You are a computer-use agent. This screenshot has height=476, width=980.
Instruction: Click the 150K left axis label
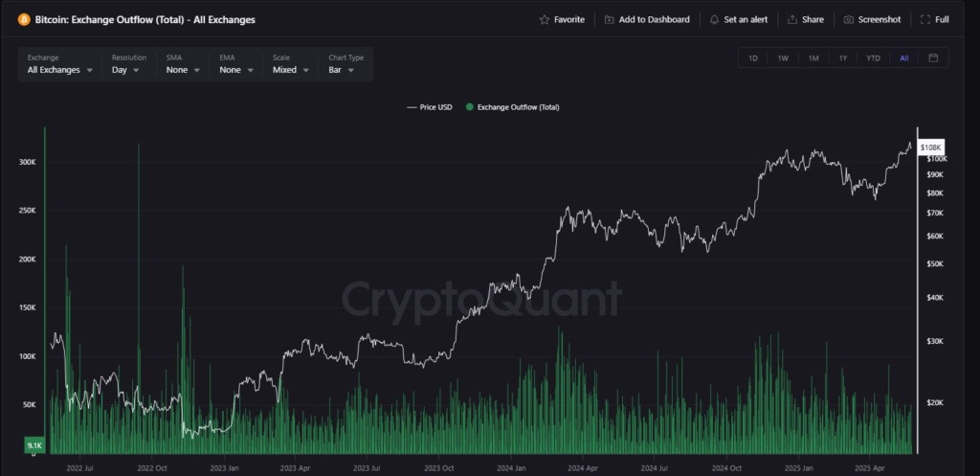pos(28,307)
